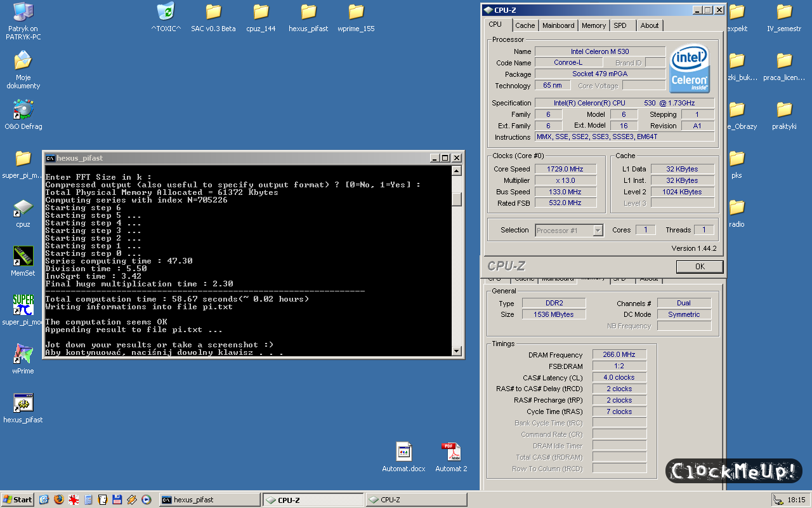Click the Intel Celeron logo in CPU-Z
The height and width of the screenshot is (508, 812).
pos(689,68)
